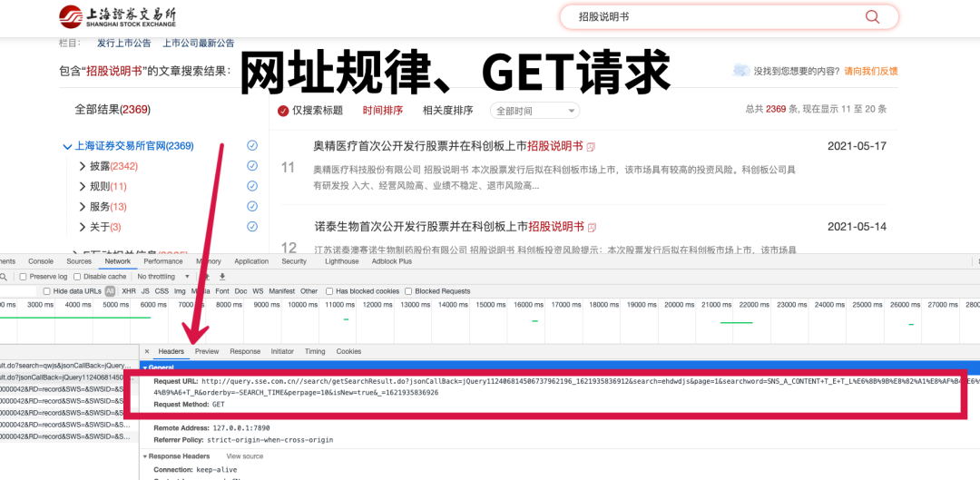
Task: Sort results by 时间排序
Action: pos(383,111)
